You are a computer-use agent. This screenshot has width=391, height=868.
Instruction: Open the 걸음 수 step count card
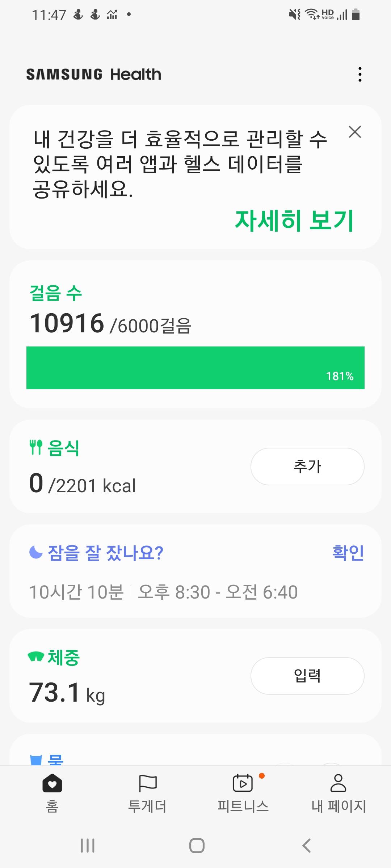[56, 293]
